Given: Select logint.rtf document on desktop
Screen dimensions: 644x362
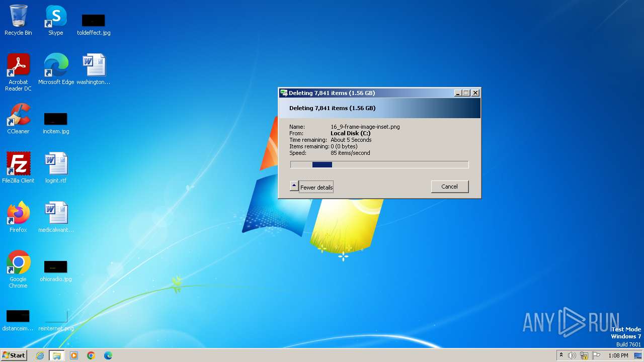Looking at the screenshot, I should [56, 167].
